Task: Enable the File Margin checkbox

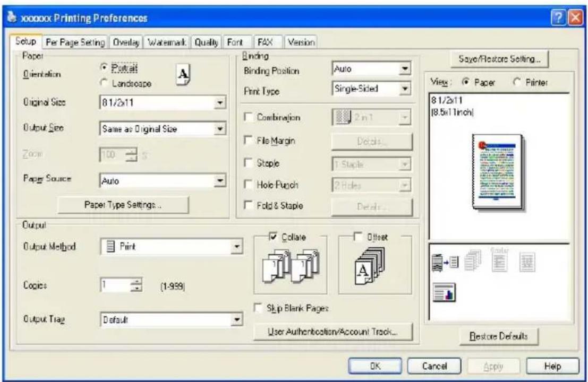Action: [x=248, y=140]
